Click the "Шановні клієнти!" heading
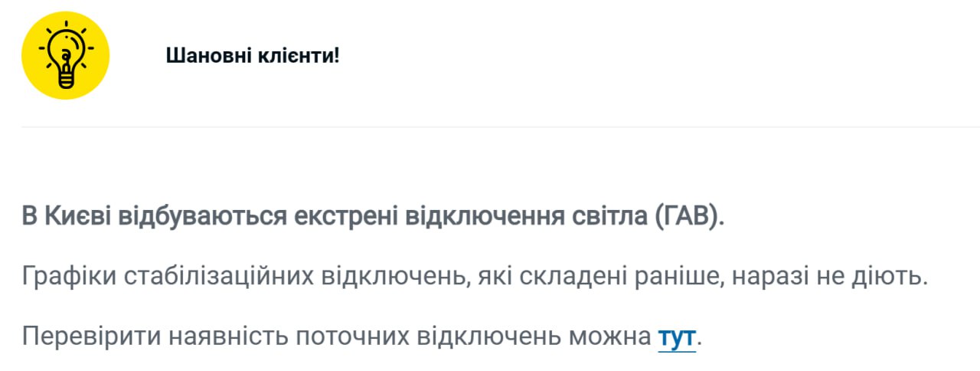The image size is (980, 371). (x=252, y=55)
